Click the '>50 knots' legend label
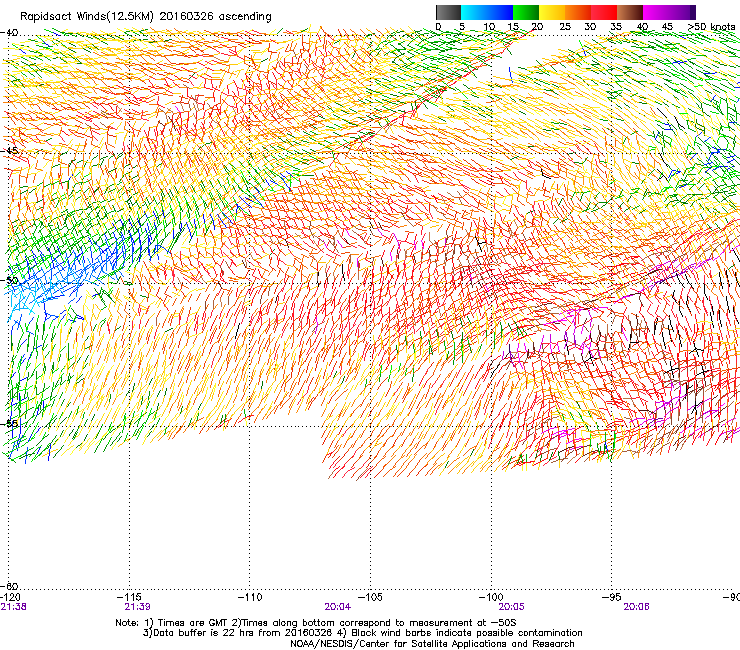740x650 pixels. [x=711, y=27]
